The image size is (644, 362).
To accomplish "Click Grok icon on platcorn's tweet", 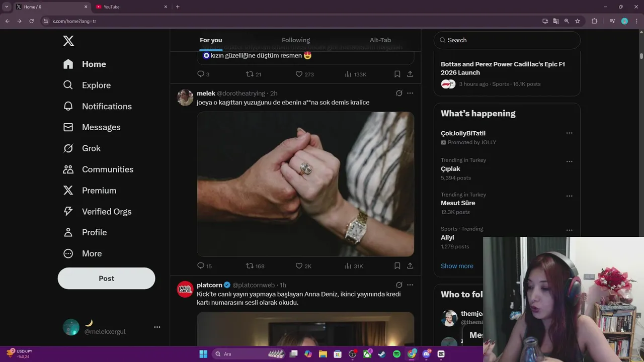I will 399,285.
